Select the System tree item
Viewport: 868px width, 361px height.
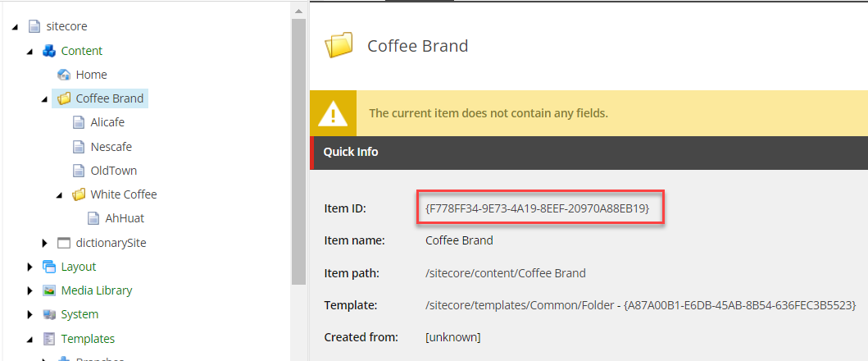coord(80,314)
